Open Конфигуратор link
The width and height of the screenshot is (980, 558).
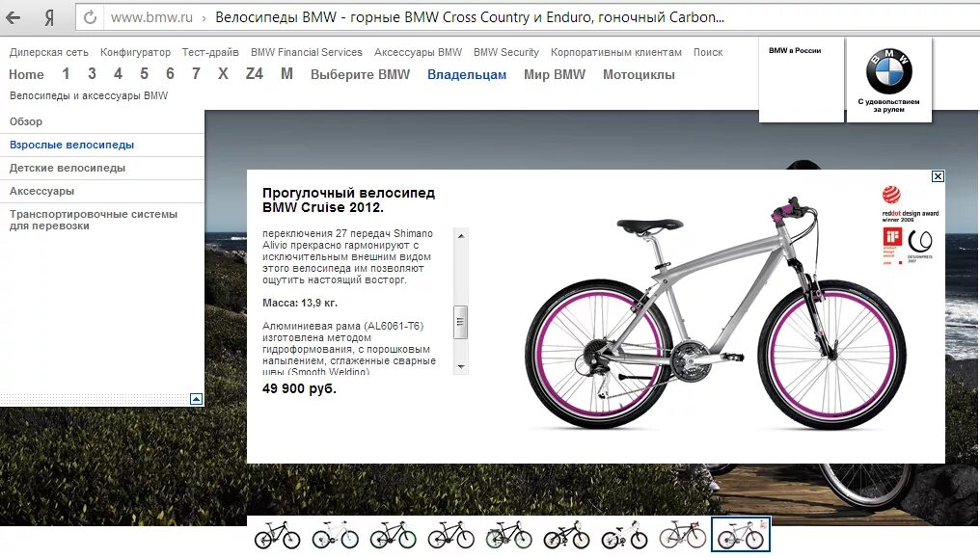(x=135, y=52)
